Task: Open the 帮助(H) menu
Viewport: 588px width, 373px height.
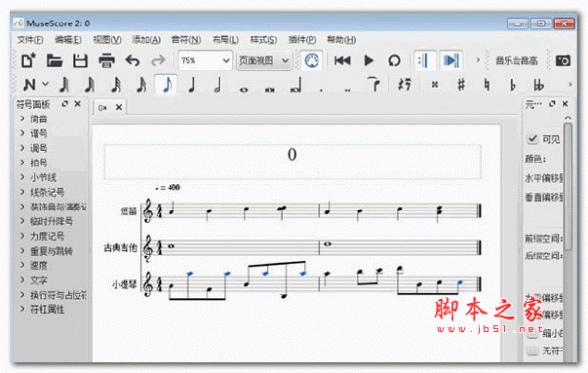Action: click(341, 40)
